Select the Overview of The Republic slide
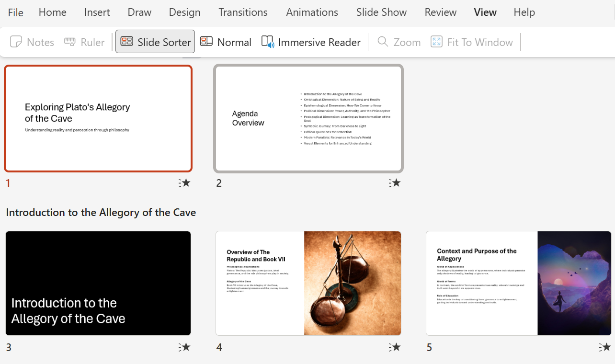The height and width of the screenshot is (364, 615). tap(308, 283)
